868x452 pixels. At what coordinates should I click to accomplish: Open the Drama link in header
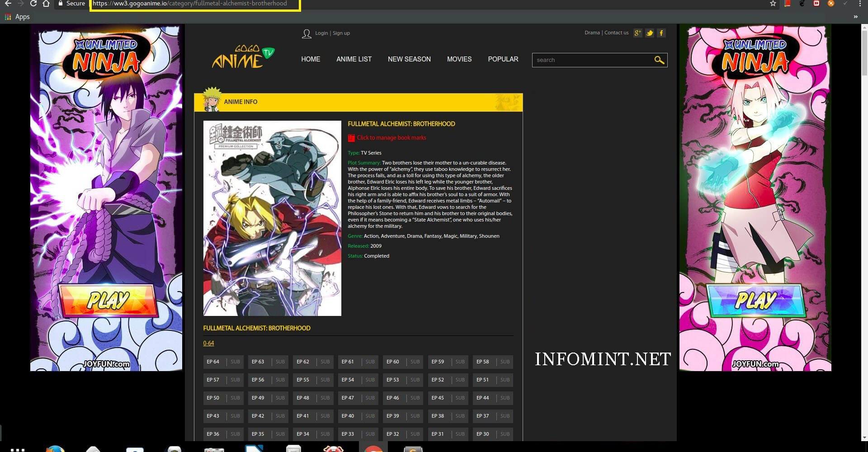[592, 33]
